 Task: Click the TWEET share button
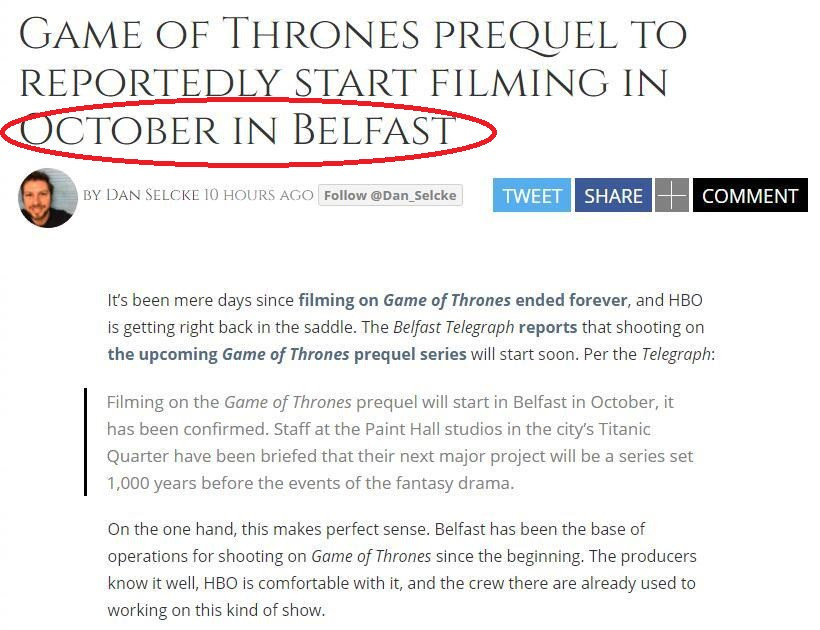[x=531, y=195]
